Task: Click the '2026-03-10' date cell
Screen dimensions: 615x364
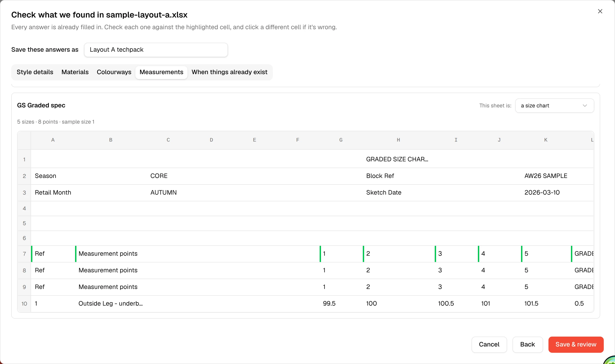Action: pyautogui.click(x=546, y=193)
